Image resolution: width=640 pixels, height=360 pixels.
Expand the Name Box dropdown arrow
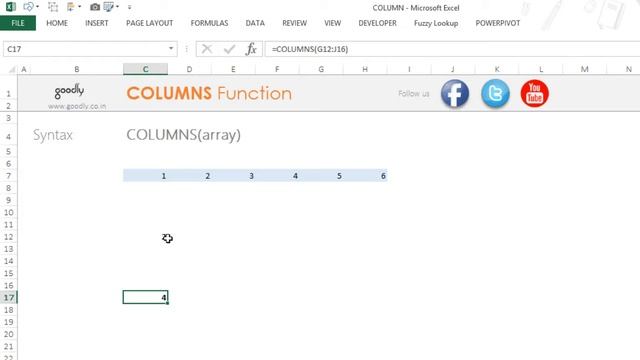[171, 49]
